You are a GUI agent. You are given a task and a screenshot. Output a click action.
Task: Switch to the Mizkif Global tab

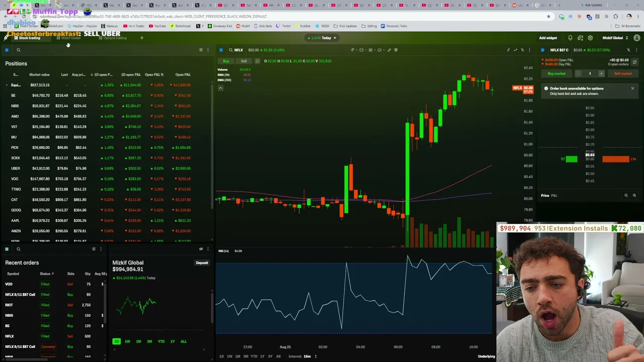click(x=69, y=38)
